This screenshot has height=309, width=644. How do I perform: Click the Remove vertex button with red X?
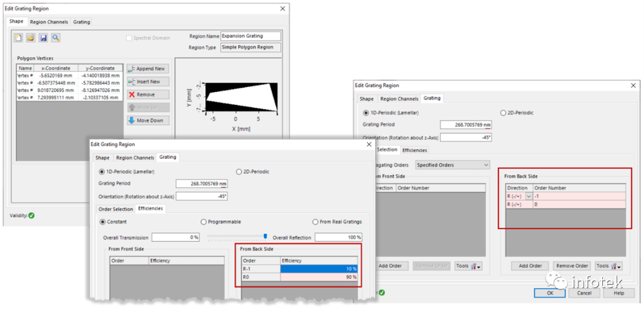click(148, 94)
